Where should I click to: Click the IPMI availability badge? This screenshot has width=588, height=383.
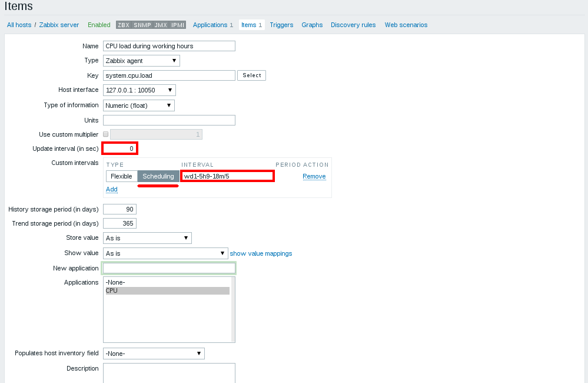(178, 25)
